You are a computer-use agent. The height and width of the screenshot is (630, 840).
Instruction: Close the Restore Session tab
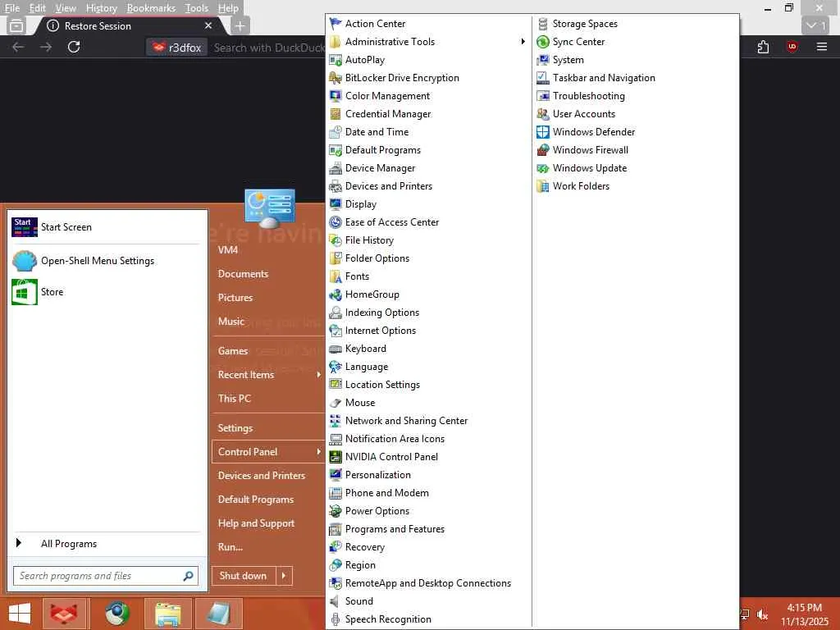(x=208, y=25)
